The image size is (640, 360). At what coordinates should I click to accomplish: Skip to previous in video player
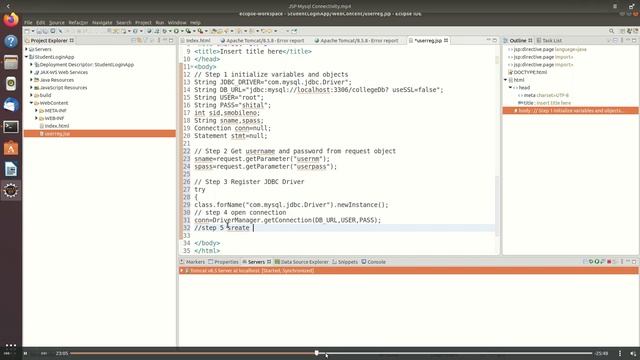point(7,353)
